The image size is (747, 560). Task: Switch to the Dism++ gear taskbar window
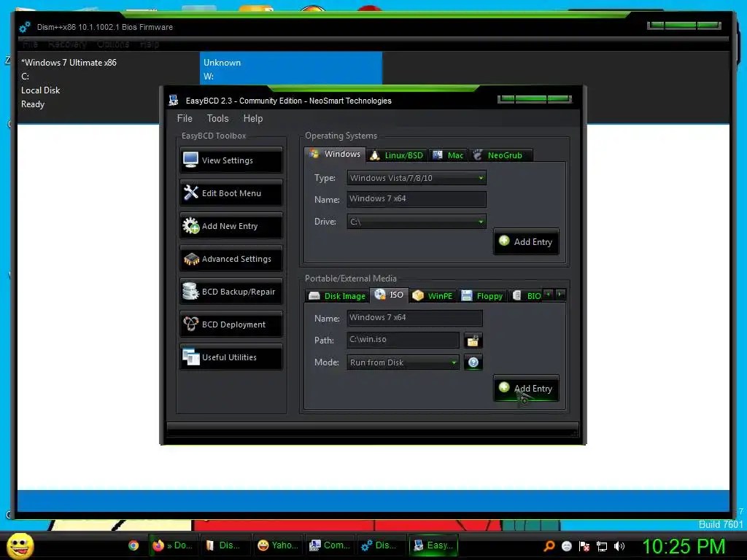(x=381, y=545)
